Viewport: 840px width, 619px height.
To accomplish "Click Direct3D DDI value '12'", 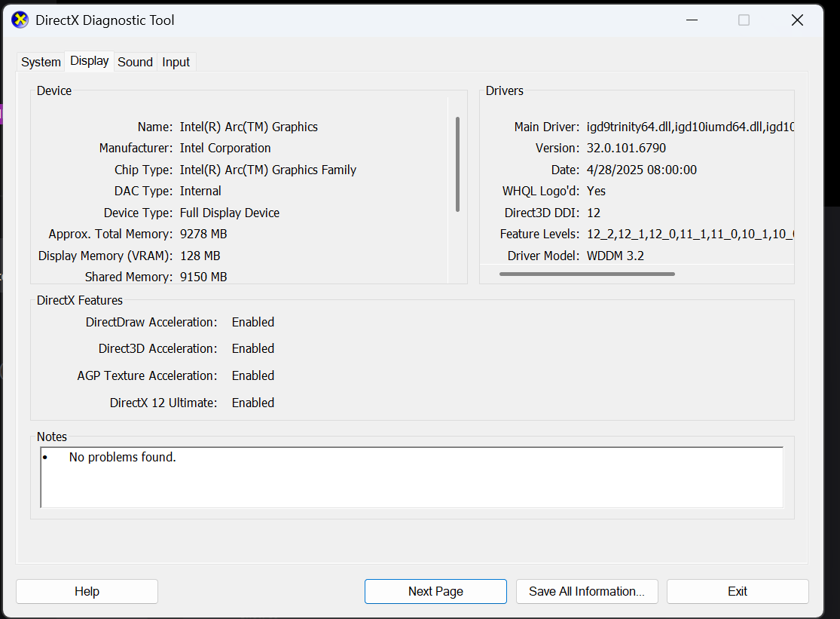I will click(x=594, y=213).
